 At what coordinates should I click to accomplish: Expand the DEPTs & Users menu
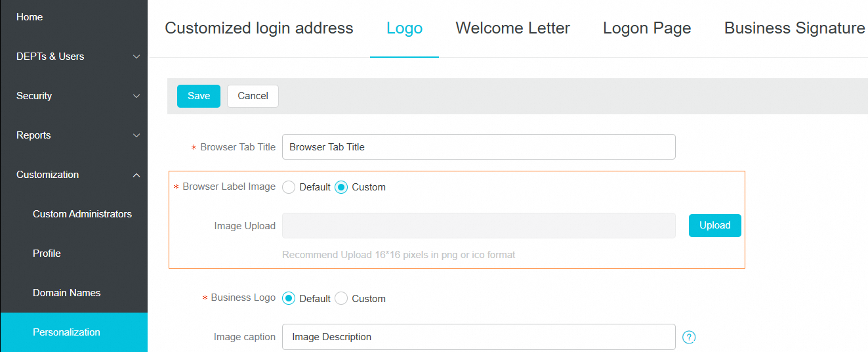click(x=73, y=56)
